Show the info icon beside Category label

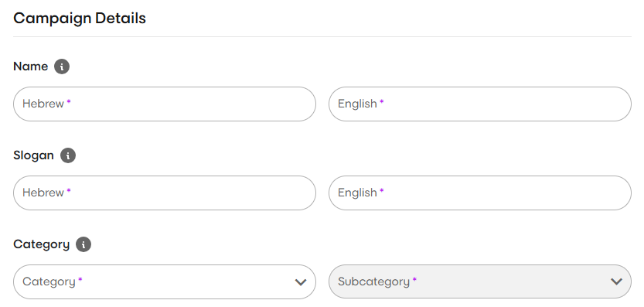pyautogui.click(x=83, y=244)
